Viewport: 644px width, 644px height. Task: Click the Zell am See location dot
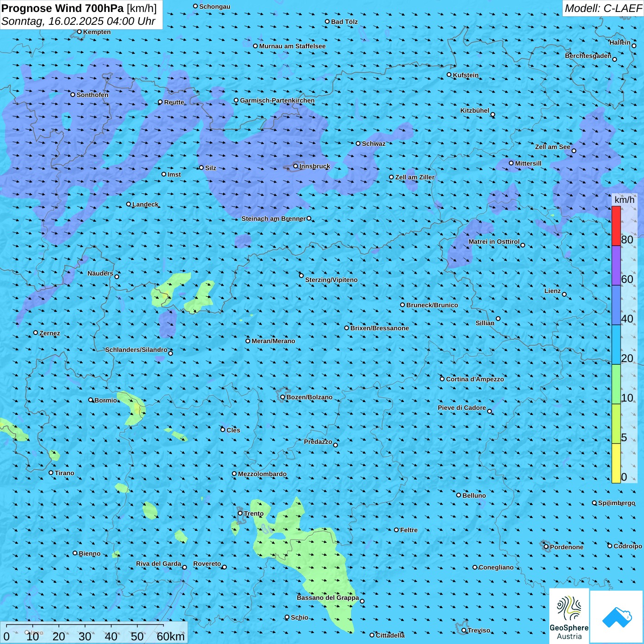click(x=574, y=150)
